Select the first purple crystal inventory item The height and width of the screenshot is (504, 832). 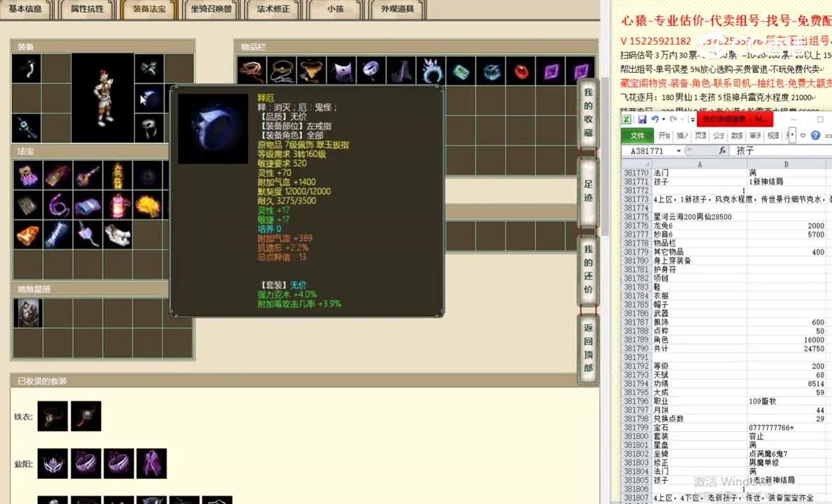pyautogui.click(x=550, y=70)
